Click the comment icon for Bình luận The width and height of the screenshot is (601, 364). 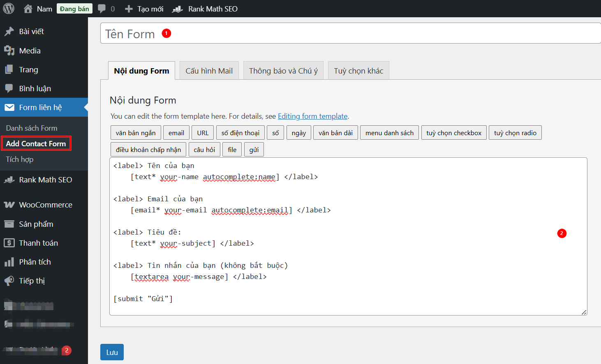click(9, 88)
